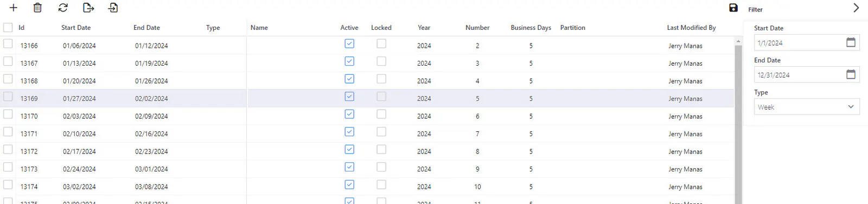Screen dimensions: 868x204
Task: Click the end date cell 03/08/2024
Action: tap(151, 187)
